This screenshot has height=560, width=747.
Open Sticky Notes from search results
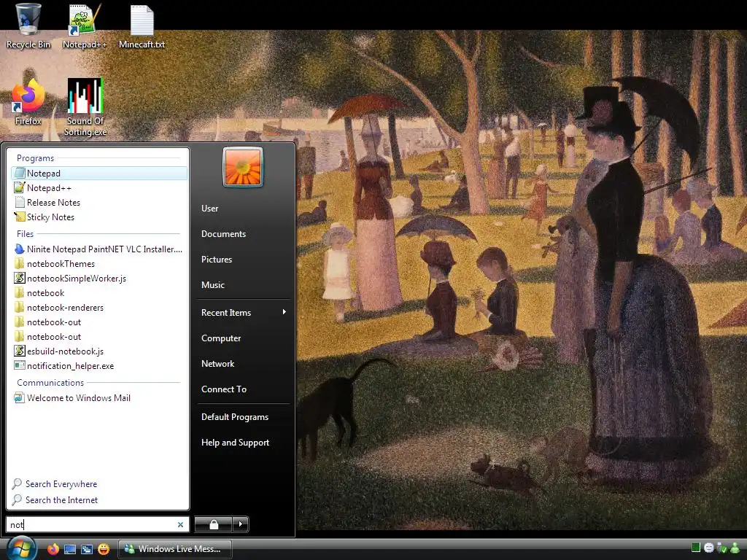pyautogui.click(x=99, y=217)
